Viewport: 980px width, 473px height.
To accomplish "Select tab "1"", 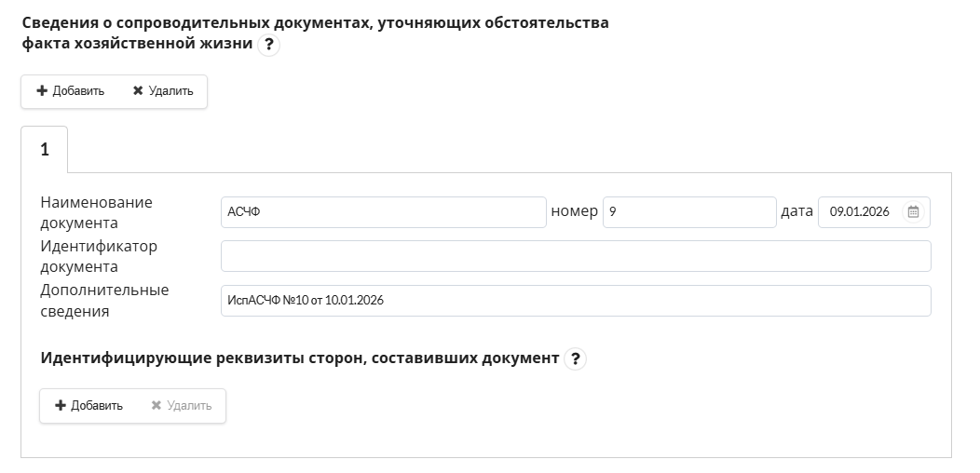I will [45, 150].
